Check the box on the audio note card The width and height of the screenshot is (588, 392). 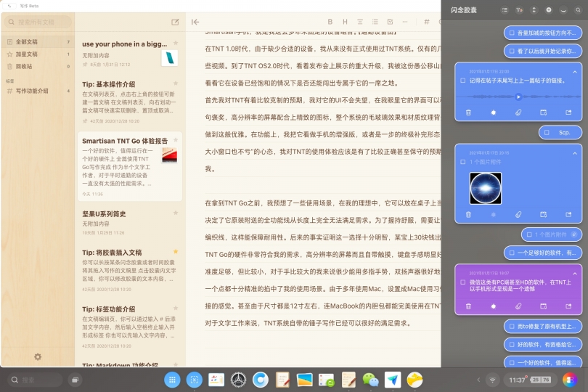[x=463, y=81]
